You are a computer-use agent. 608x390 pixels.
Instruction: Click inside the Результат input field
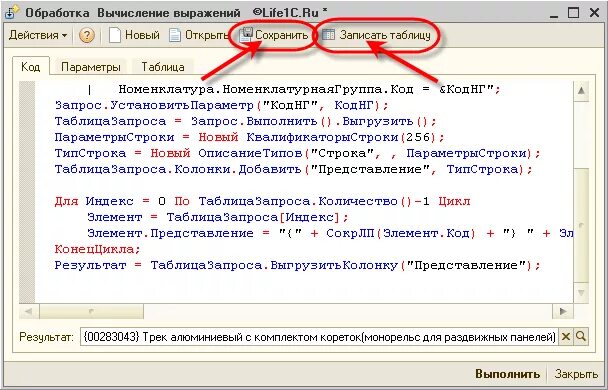point(319,337)
